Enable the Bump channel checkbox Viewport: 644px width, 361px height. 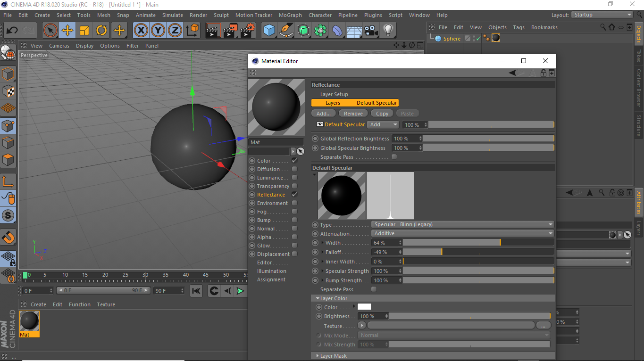click(x=294, y=220)
